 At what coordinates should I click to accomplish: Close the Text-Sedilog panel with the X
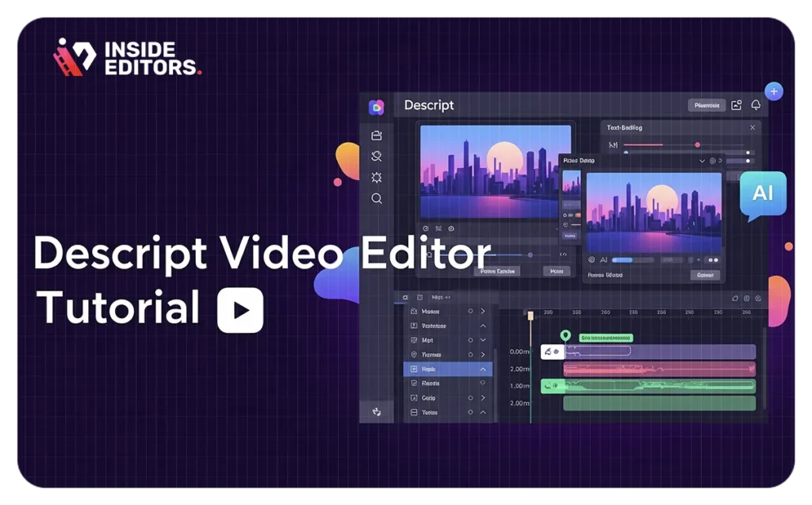point(753,128)
